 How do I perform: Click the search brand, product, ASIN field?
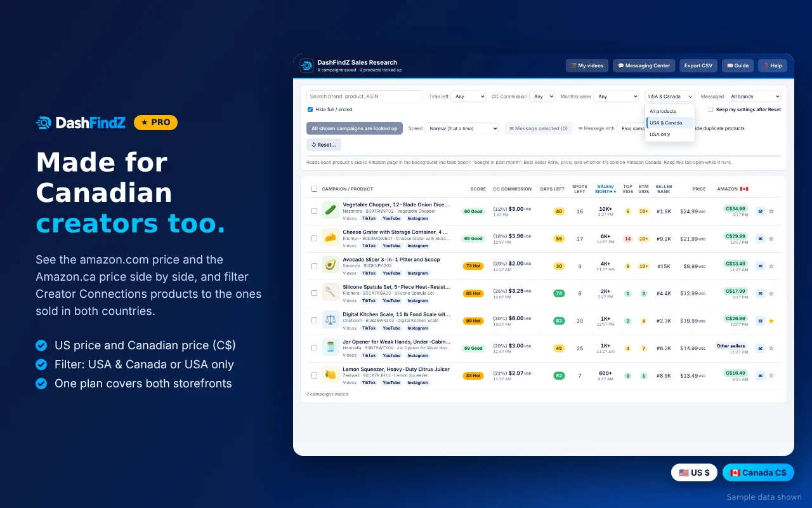click(x=365, y=97)
